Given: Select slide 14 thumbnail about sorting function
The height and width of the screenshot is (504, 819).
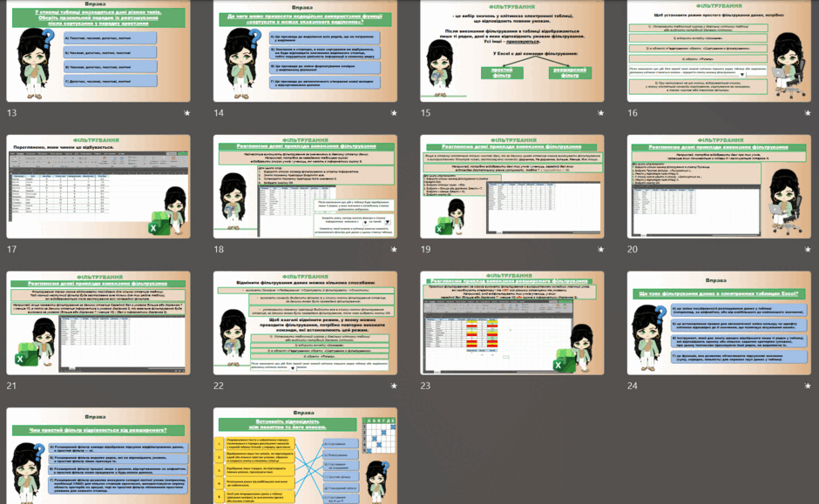Looking at the screenshot, I should (x=305, y=50).
